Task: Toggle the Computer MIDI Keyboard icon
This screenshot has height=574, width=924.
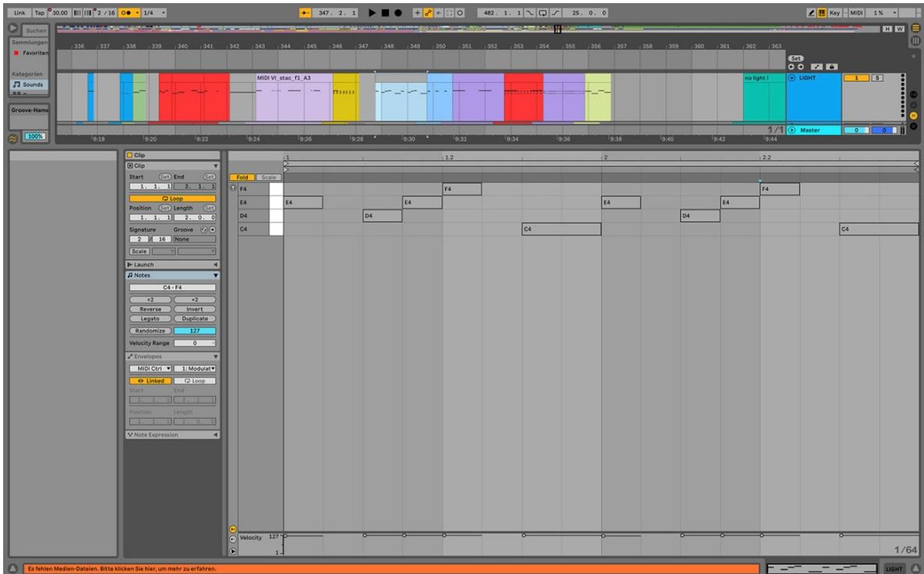Action: click(x=822, y=12)
